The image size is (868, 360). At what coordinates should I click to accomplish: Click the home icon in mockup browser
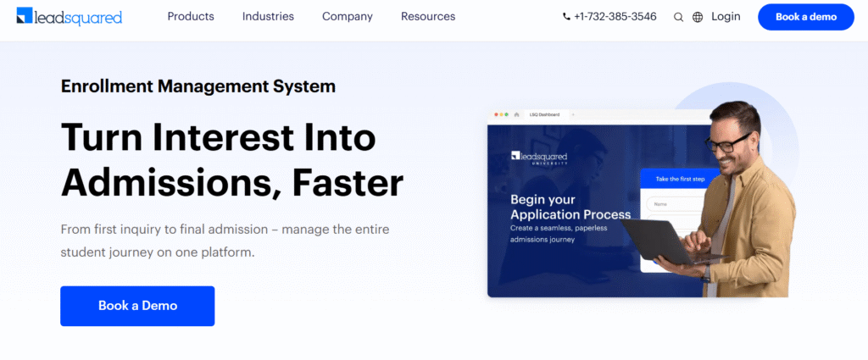[x=517, y=114]
